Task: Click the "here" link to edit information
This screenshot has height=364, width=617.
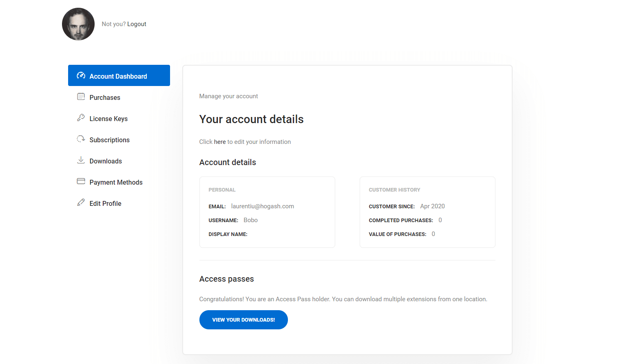Action: point(220,142)
